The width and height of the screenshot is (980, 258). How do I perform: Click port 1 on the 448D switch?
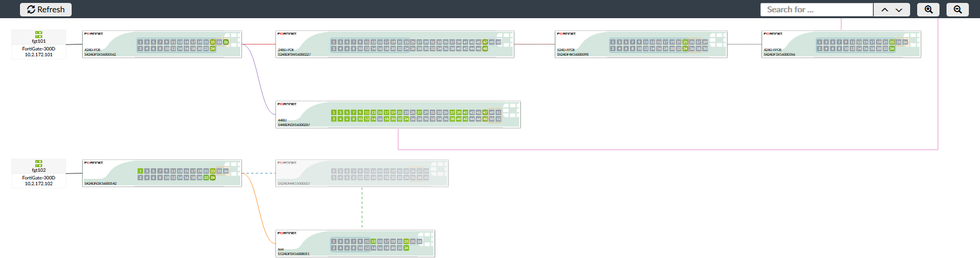pyautogui.click(x=334, y=113)
